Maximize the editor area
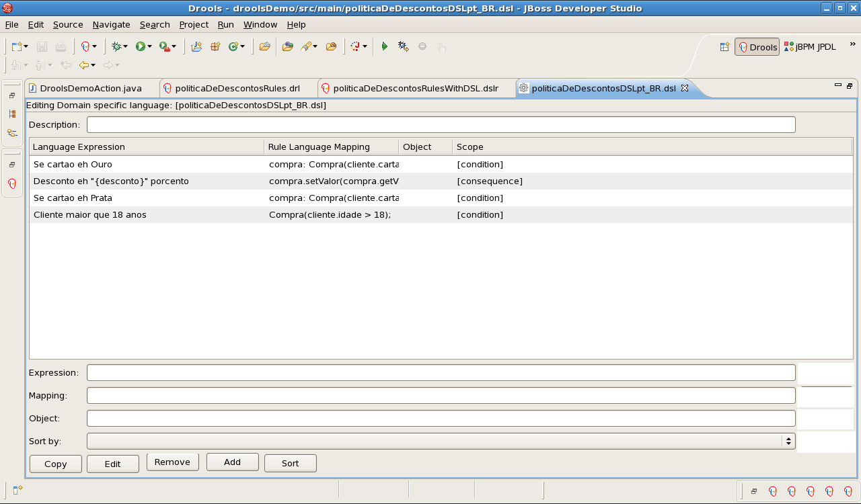This screenshot has width=861, height=504. pyautogui.click(x=850, y=85)
